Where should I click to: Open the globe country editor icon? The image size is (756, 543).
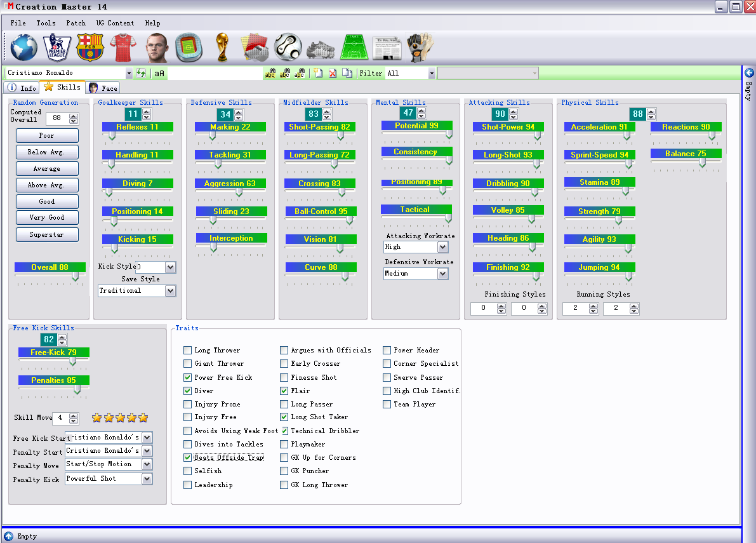point(24,47)
